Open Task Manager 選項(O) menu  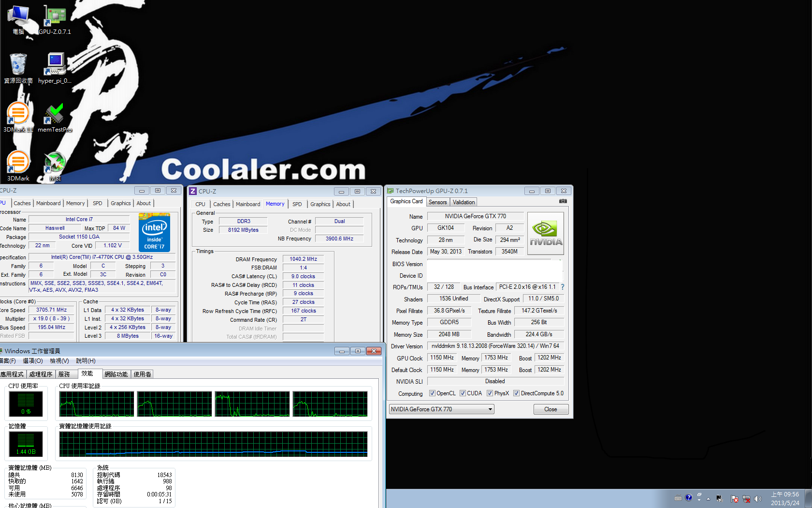33,361
